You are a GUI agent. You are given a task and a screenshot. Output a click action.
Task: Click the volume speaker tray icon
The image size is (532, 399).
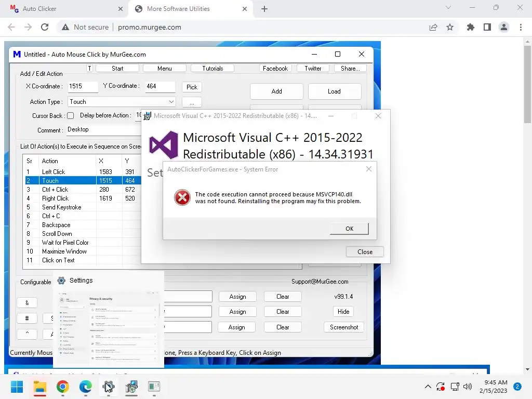pyautogui.click(x=468, y=387)
